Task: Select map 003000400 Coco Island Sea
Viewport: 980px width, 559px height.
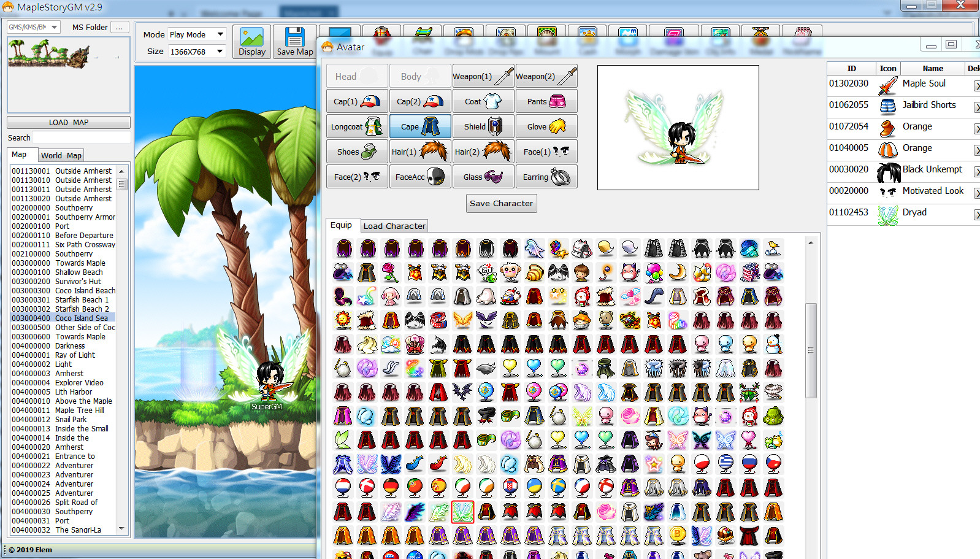Action: (63, 318)
